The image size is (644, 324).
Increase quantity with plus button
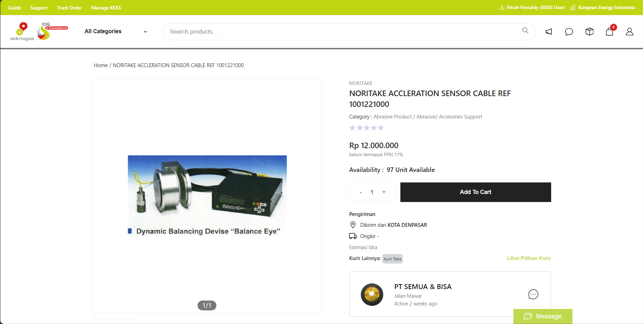[384, 192]
